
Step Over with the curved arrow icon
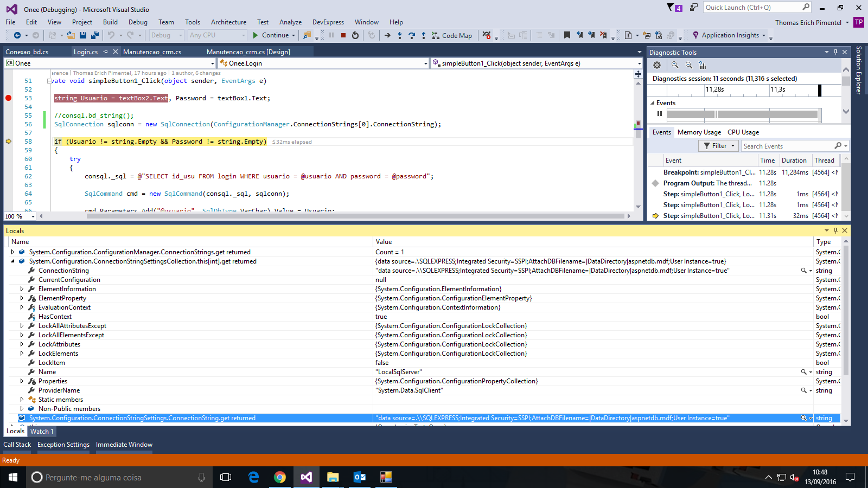point(412,35)
